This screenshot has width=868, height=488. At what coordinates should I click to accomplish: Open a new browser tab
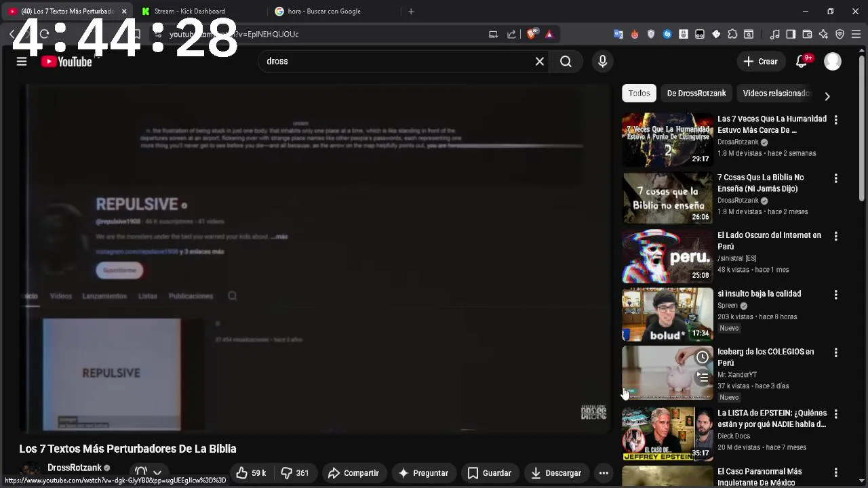[411, 12]
